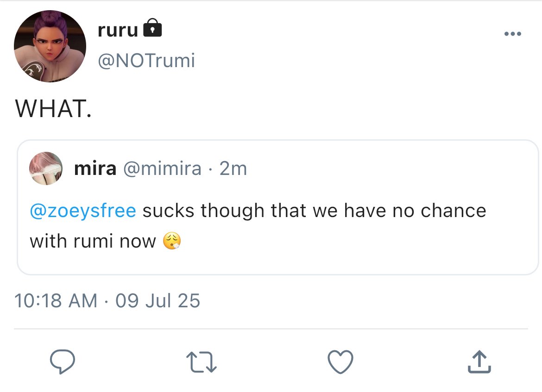Screen dimensions: 542x392
Task: Open the quoted tweet text body
Action: click(258, 226)
